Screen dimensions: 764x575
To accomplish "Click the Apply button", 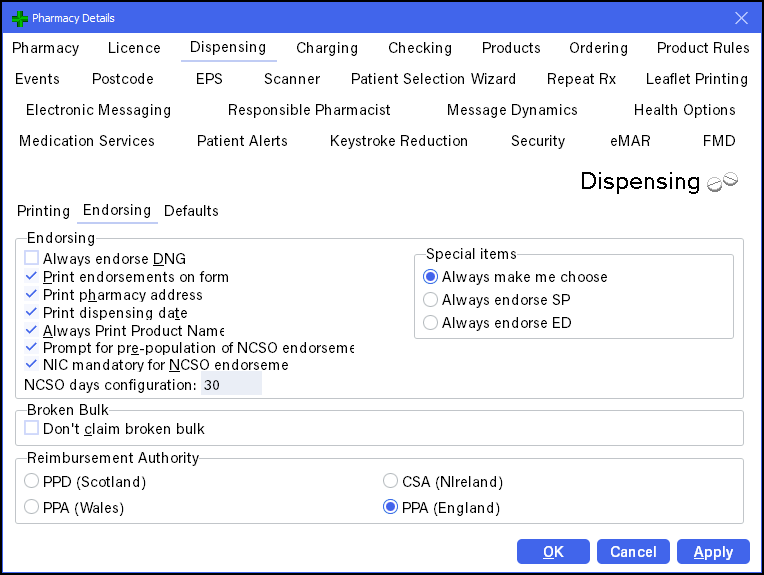I will click(x=712, y=552).
